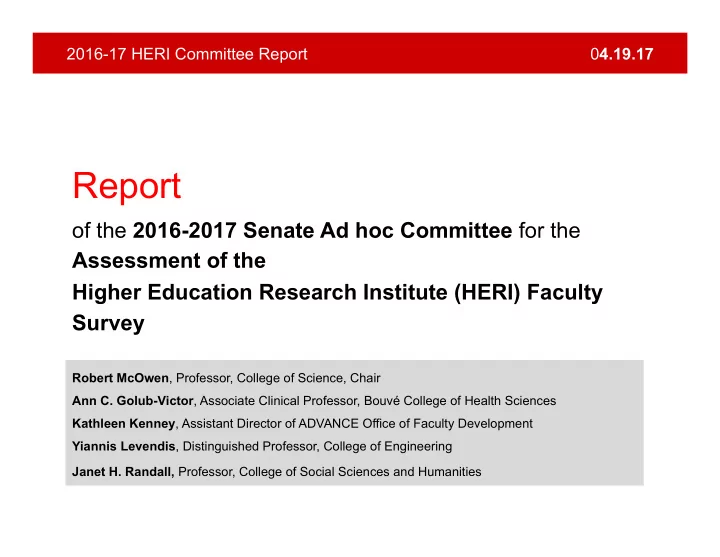Viewport: 720px width, 557px height.
Task: Click the 'Assessment of the' bold line
Action: click(x=169, y=261)
